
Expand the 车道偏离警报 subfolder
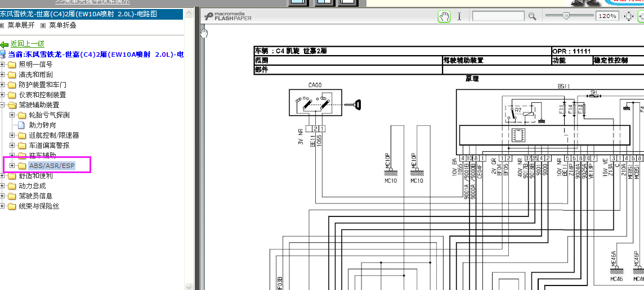(12, 145)
